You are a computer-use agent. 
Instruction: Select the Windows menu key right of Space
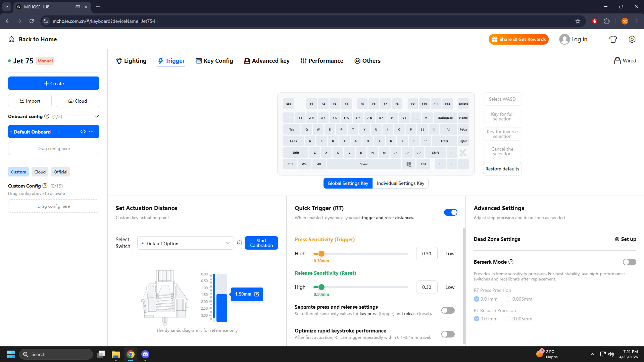[x=409, y=164]
